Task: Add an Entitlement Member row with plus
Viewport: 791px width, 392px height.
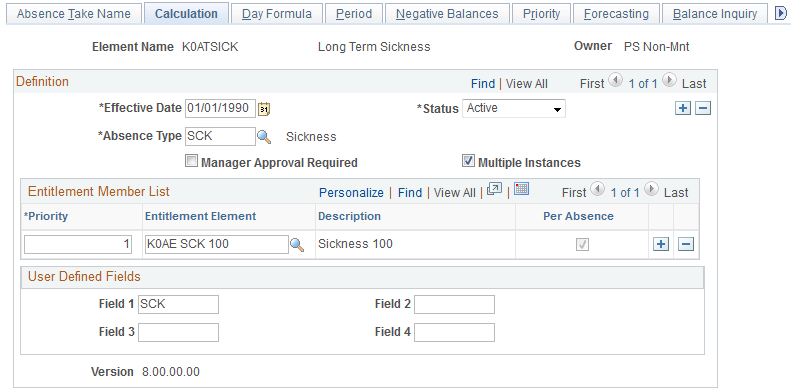Action: pos(661,244)
